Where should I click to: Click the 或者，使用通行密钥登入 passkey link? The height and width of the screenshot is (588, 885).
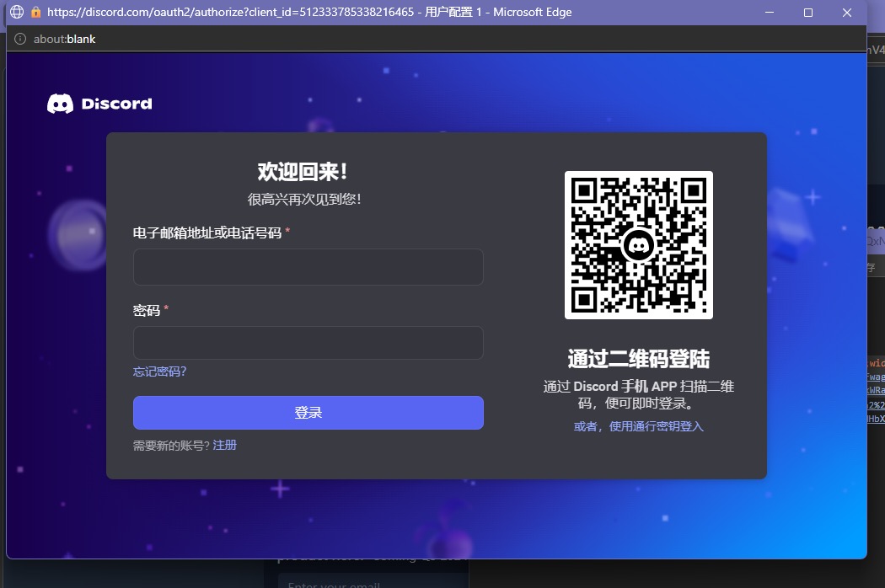[x=638, y=426]
